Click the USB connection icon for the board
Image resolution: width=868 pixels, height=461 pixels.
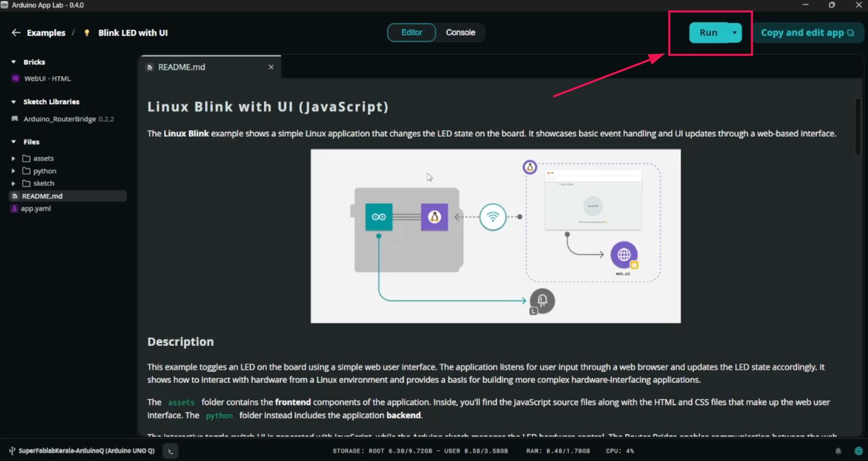tap(12, 451)
